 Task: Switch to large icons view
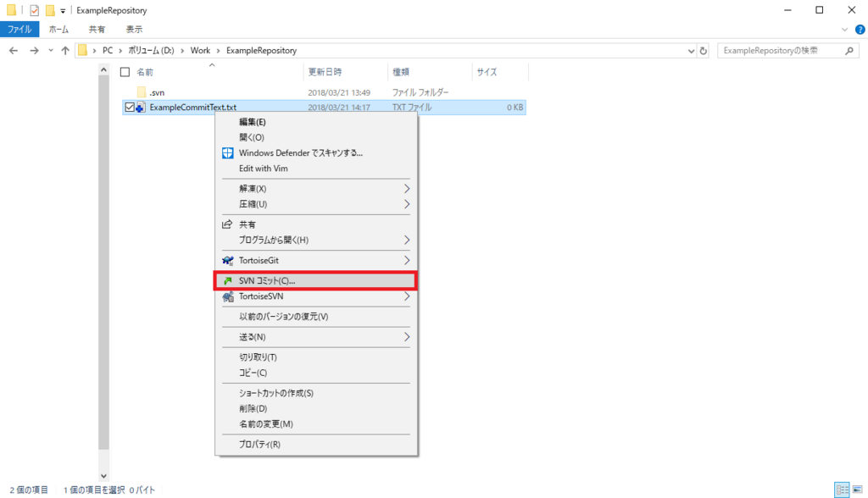click(858, 490)
